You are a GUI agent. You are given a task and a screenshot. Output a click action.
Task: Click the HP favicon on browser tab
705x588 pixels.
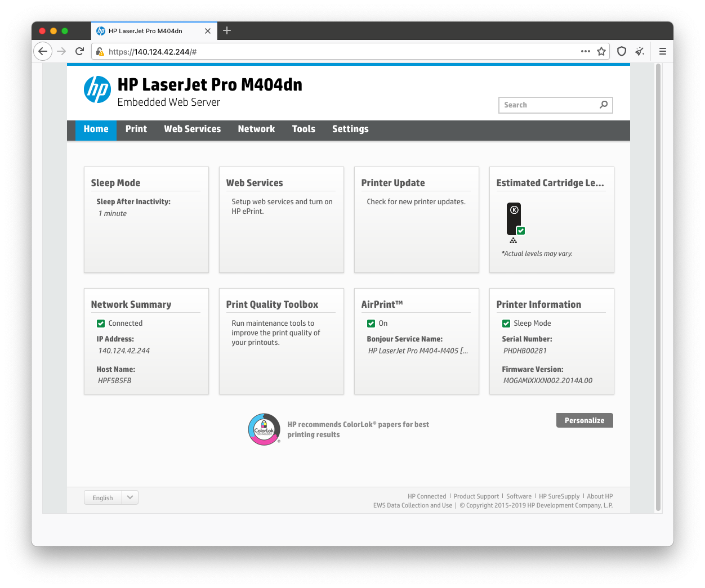tap(101, 31)
